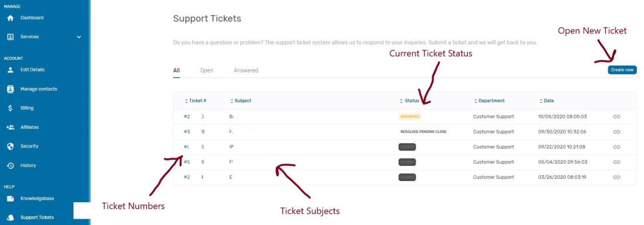Switch to the Answered tickets tab
The width and height of the screenshot is (644, 225).
pyautogui.click(x=246, y=70)
